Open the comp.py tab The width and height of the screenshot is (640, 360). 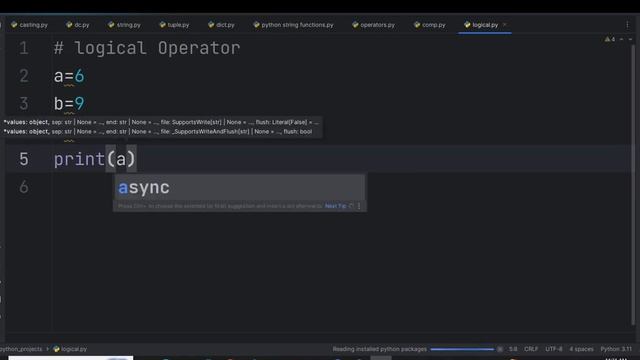430,25
